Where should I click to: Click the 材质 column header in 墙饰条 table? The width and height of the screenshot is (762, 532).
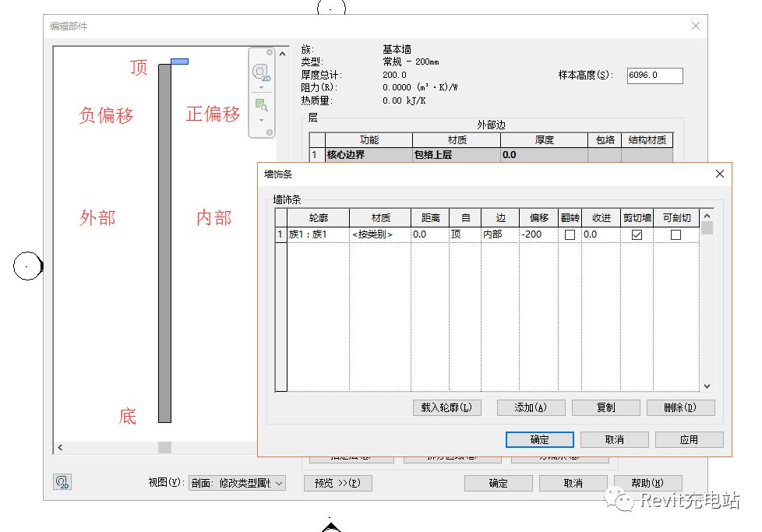coord(380,218)
